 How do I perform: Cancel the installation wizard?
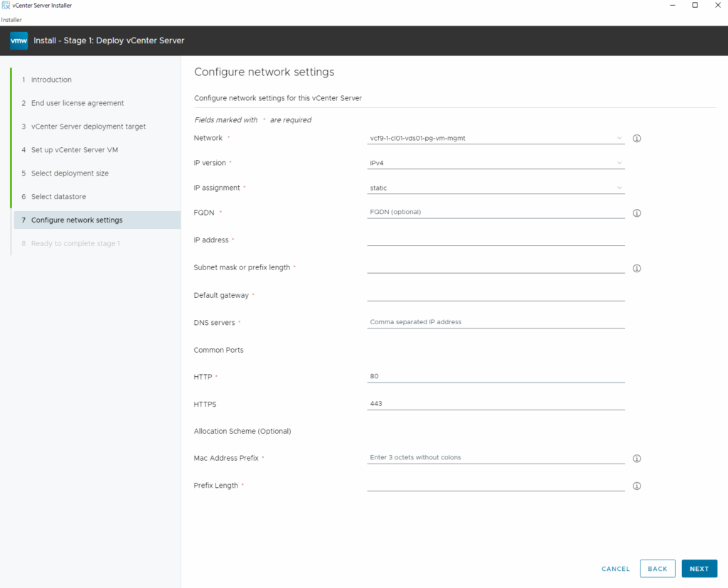(x=616, y=569)
